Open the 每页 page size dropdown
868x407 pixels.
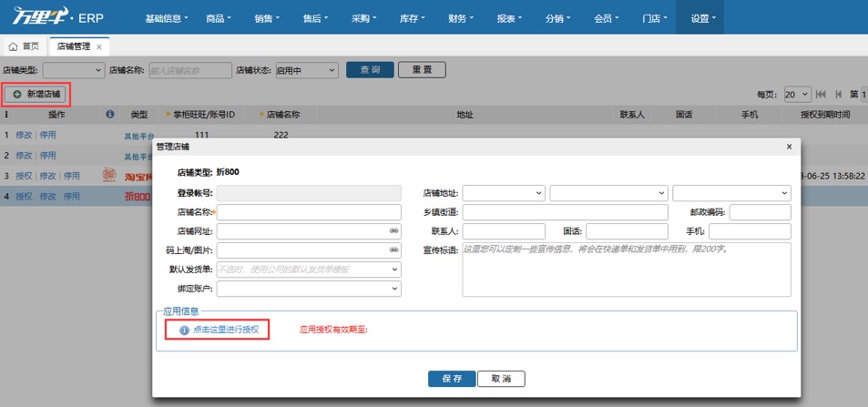click(798, 95)
